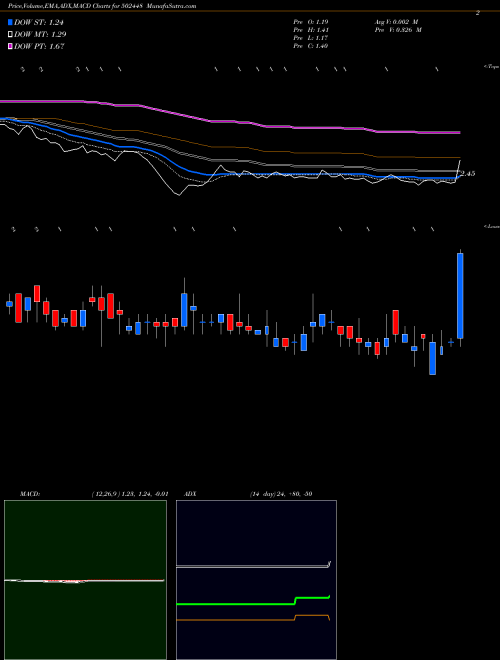Click the blue DOW ST legend swatch
Screen dimensions: 500x660
coord(10,22)
